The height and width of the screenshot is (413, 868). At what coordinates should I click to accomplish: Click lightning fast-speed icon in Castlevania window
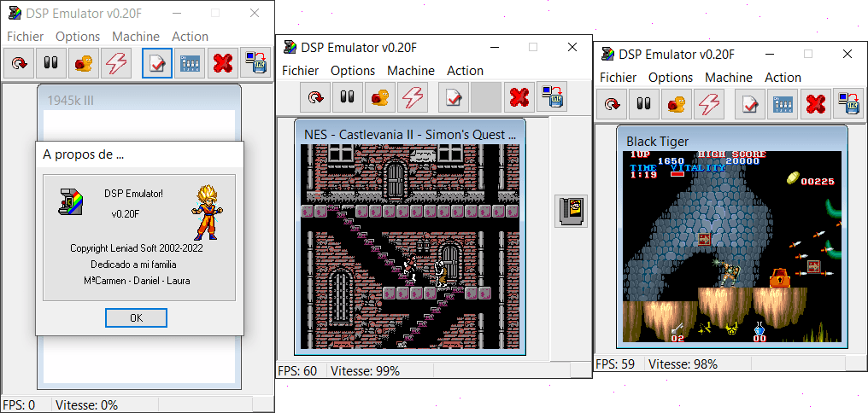coord(413,97)
